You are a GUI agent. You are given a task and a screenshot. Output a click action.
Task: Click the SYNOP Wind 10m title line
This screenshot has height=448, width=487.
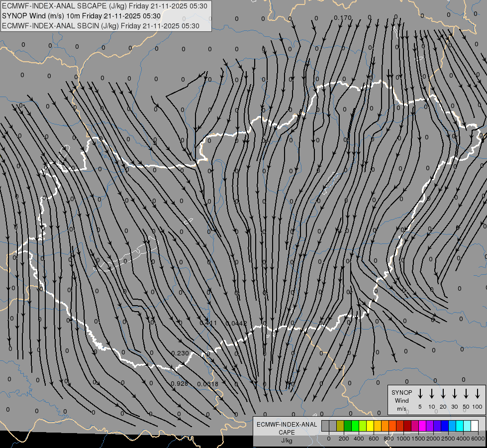pos(81,16)
